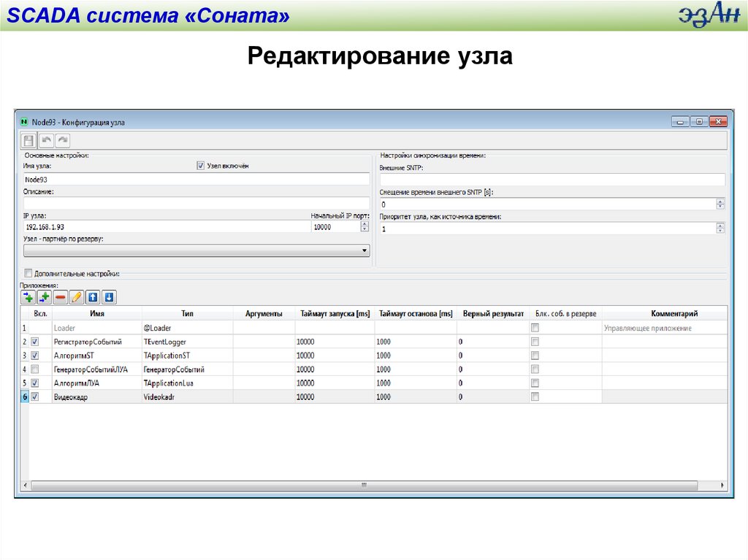This screenshot has height=560, width=748.
Task: Move application up with up-arrow icon
Action: pos(93,297)
